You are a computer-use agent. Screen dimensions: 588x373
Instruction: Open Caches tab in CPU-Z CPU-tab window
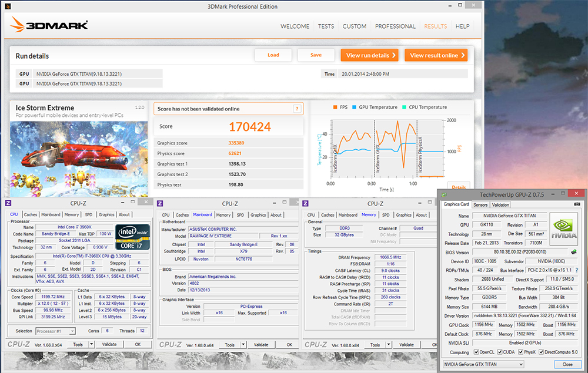[31, 214]
